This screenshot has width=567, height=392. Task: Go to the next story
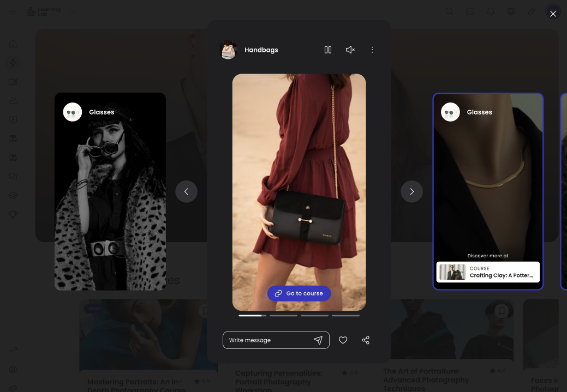click(412, 191)
